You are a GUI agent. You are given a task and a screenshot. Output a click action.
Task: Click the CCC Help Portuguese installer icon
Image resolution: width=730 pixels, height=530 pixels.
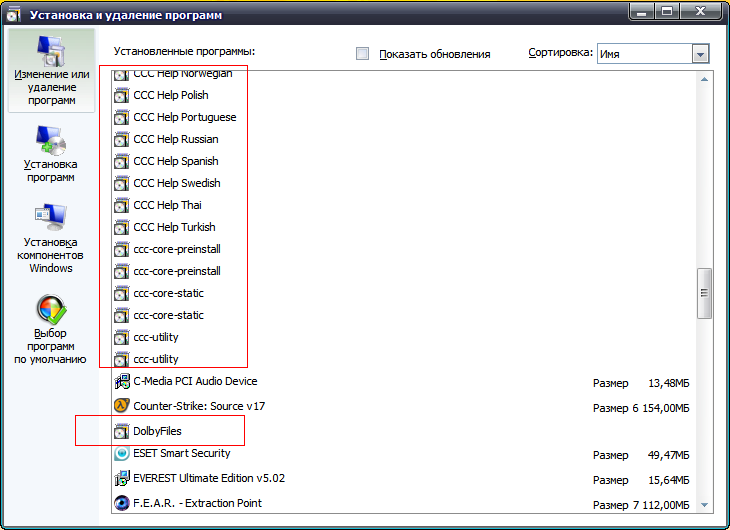[x=122, y=117]
